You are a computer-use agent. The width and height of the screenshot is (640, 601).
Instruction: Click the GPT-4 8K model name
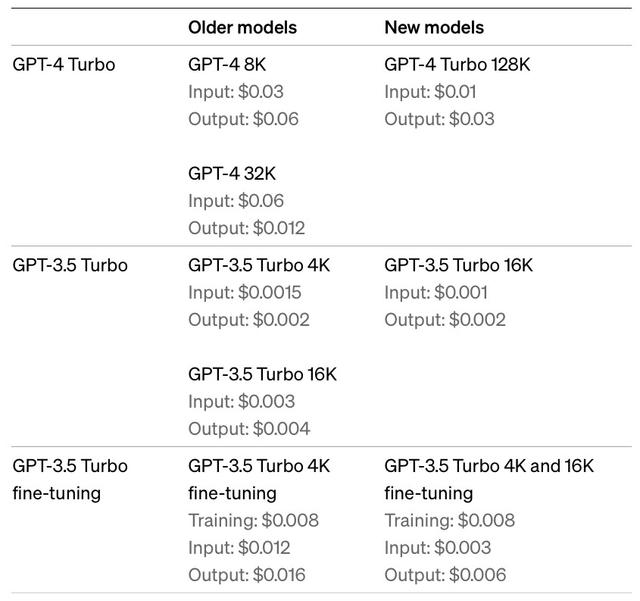pyautogui.click(x=227, y=65)
